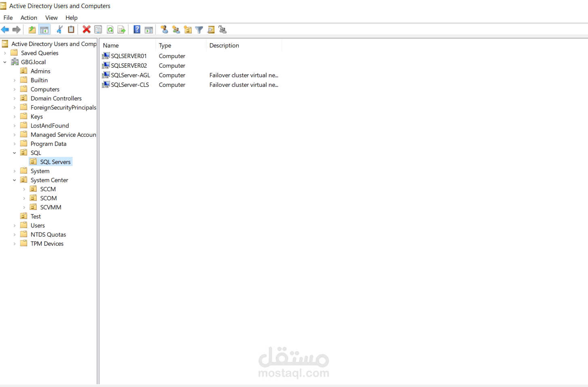Expand the Saved Queries node
588x387 pixels.
(x=5, y=53)
